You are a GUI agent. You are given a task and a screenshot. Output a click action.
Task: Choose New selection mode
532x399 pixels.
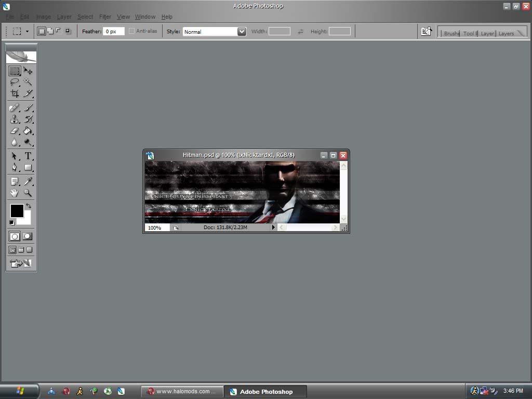click(42, 31)
